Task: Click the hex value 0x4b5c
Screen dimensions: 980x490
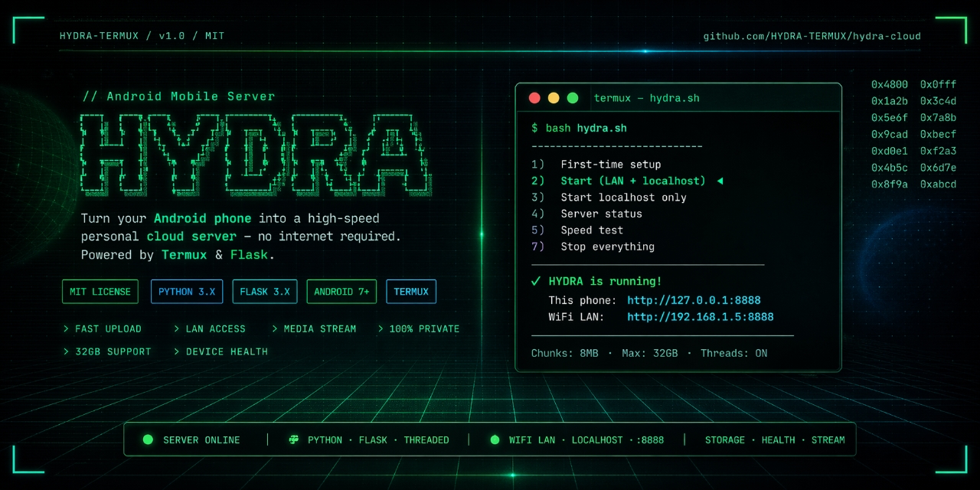Action: tap(890, 168)
